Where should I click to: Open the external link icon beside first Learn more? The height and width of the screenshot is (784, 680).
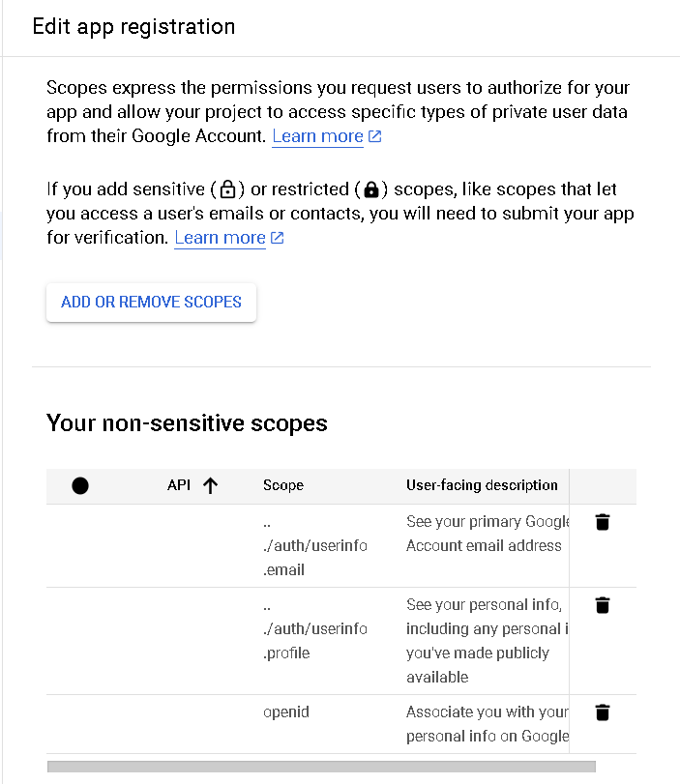pyautogui.click(x=375, y=134)
